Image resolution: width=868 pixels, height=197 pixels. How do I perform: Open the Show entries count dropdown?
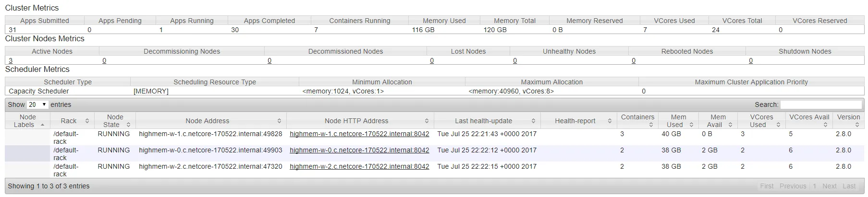point(37,104)
